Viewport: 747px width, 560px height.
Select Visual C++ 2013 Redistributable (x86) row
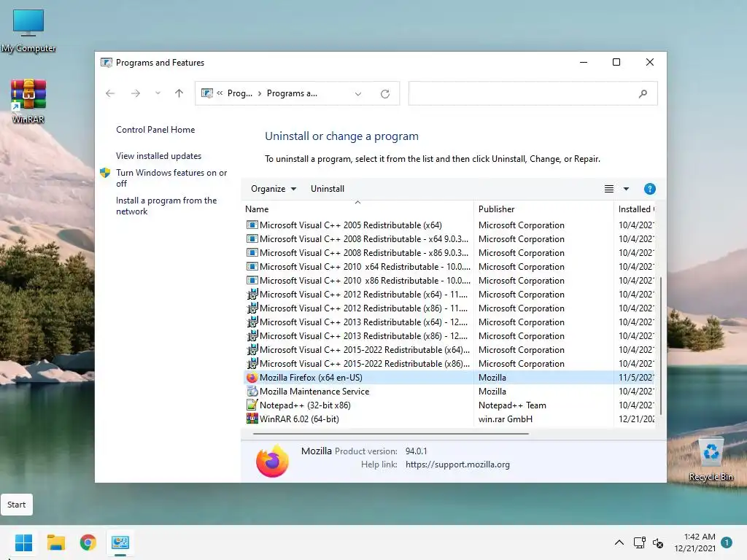[x=357, y=335]
